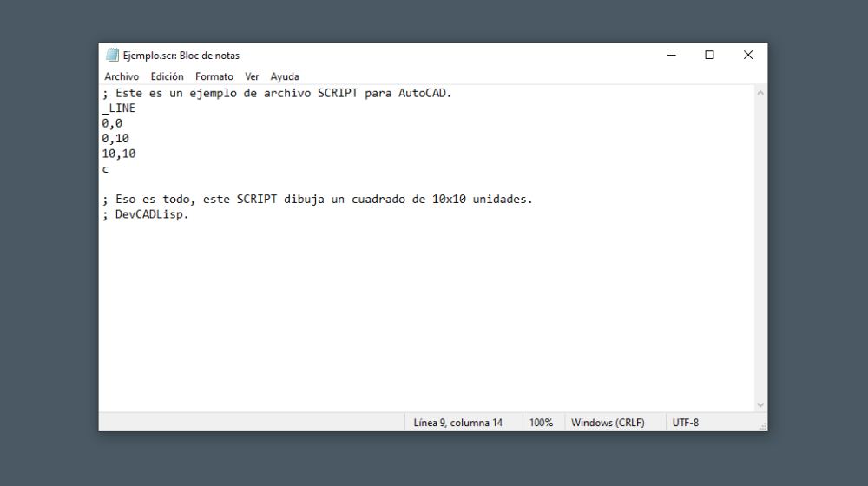Open the Archivo menu

click(122, 76)
